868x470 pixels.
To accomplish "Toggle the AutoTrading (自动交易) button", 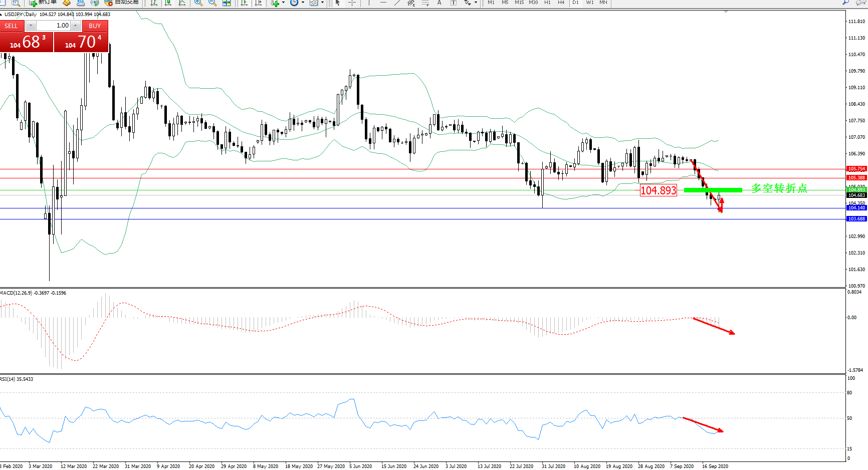I will click(x=121, y=3).
